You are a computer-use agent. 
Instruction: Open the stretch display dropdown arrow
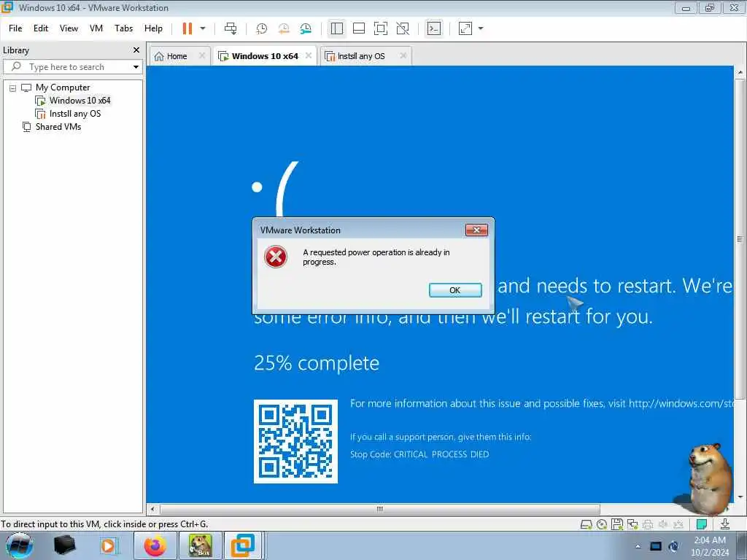click(481, 28)
